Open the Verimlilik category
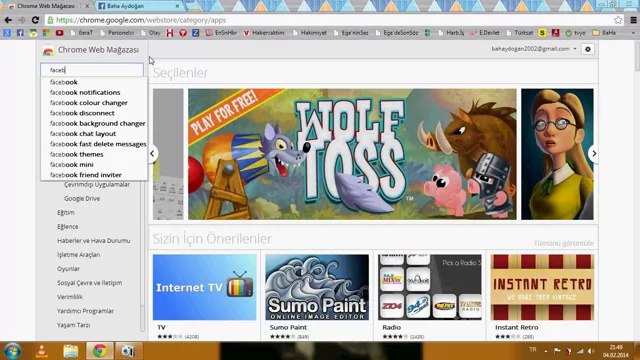This screenshot has width=640, height=360. 69,297
